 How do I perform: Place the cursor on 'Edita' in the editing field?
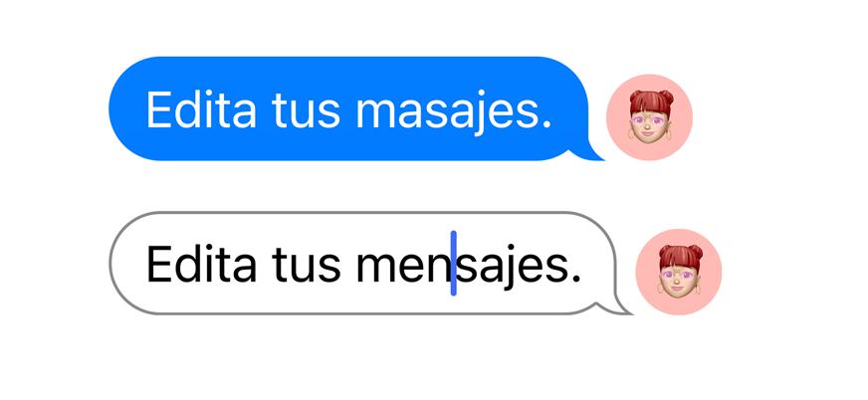(x=201, y=264)
